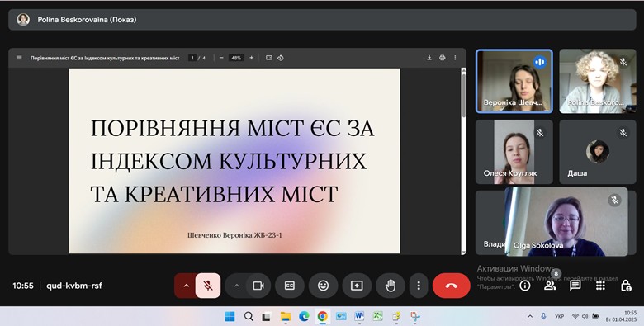Viewport: 644px width, 326px height.
Task: Send a reaction emoji
Action: click(x=323, y=286)
